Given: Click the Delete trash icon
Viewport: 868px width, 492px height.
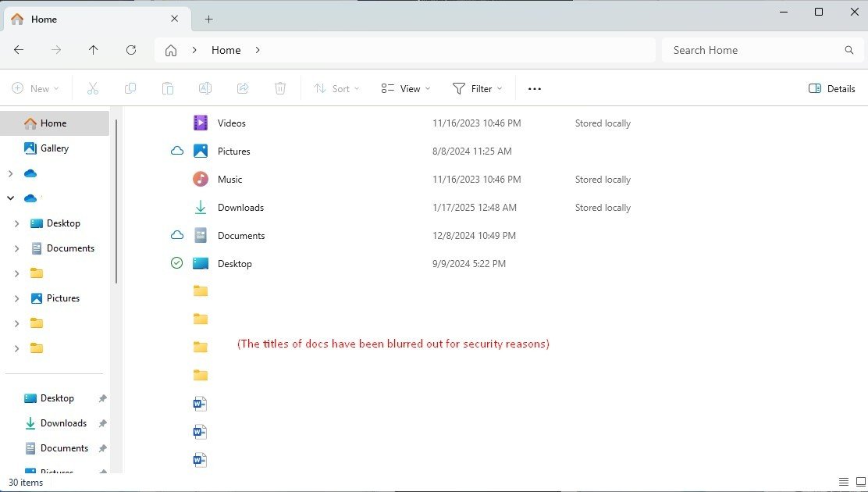Looking at the screenshot, I should 280,89.
